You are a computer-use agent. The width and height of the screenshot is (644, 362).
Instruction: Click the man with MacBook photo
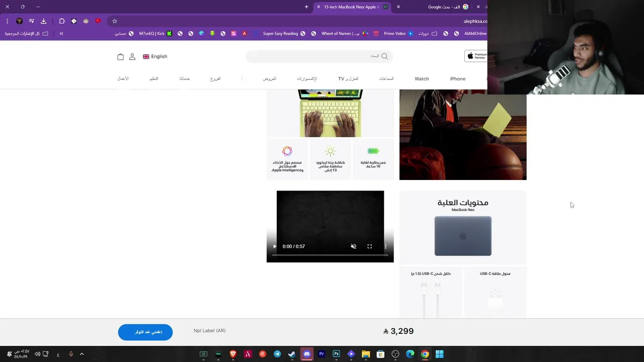pos(463,135)
